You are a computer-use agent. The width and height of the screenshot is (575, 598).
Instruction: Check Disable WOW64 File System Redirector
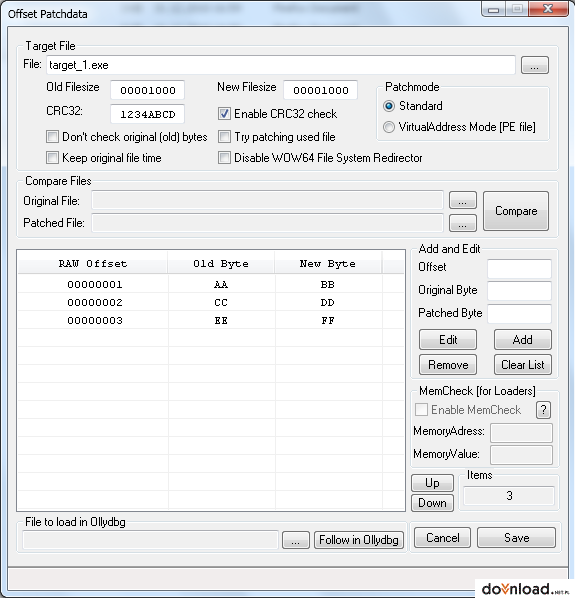point(224,158)
